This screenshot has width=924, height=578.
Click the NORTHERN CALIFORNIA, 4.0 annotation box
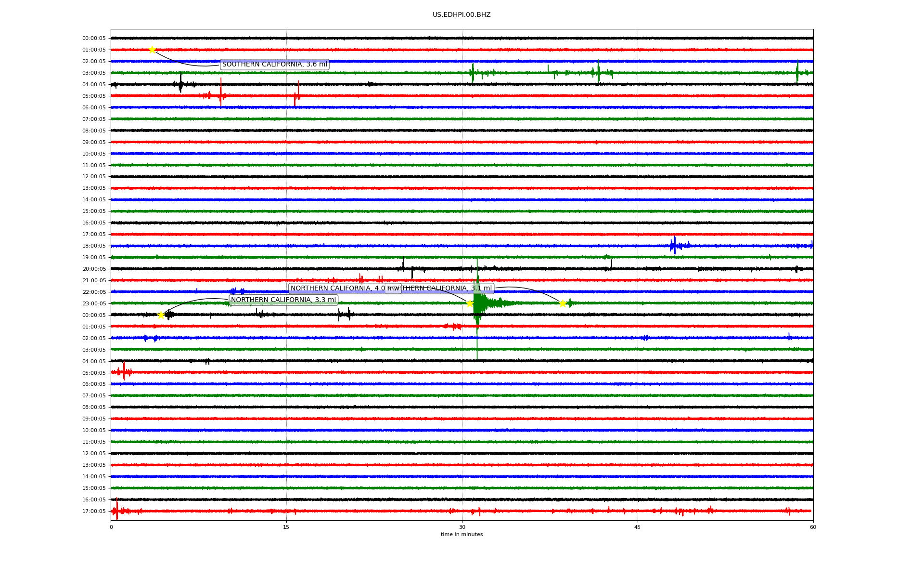[x=337, y=289]
